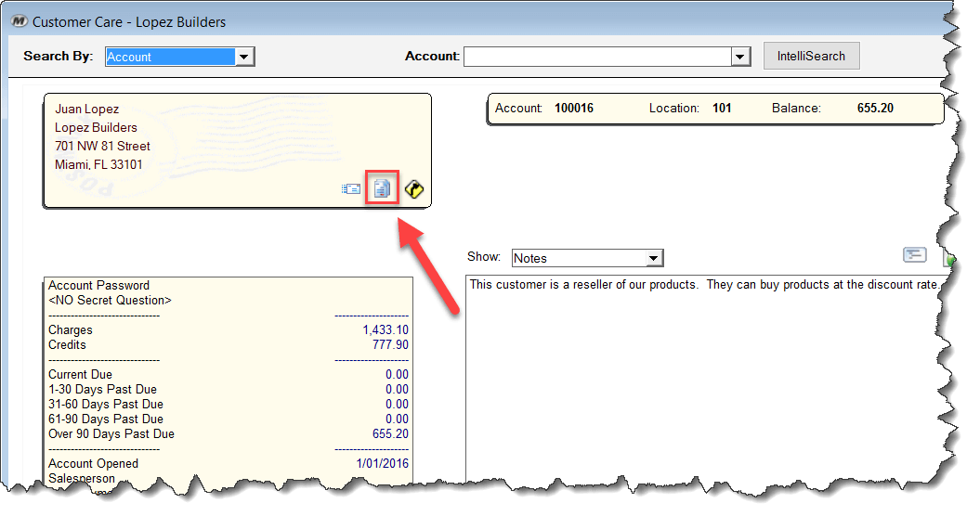Click the Credits row label
Image resolution: width=980 pixels, height=516 pixels.
coord(67,345)
